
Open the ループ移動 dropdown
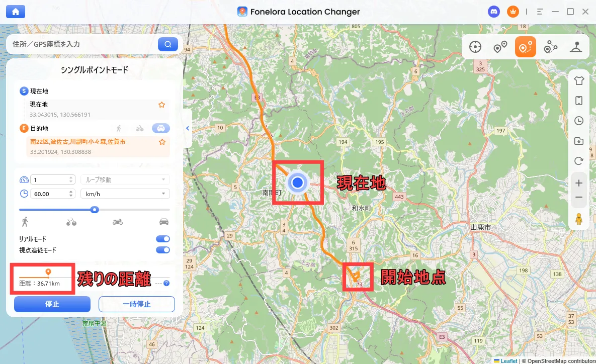[x=125, y=179]
